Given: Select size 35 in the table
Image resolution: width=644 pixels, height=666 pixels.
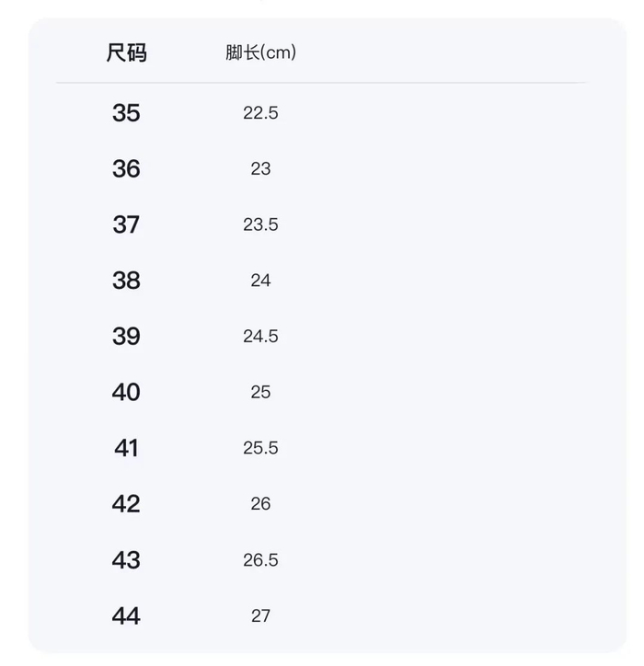Looking at the screenshot, I should (126, 113).
